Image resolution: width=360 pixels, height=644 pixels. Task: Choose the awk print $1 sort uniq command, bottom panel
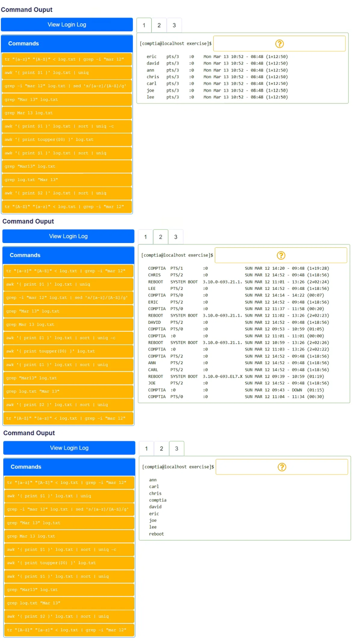coord(69,577)
